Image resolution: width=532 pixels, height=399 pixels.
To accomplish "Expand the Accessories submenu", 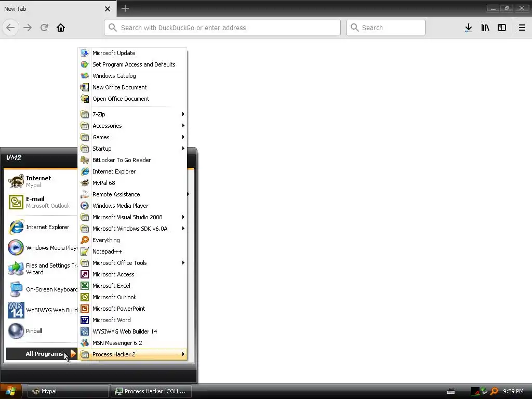I will (132, 126).
